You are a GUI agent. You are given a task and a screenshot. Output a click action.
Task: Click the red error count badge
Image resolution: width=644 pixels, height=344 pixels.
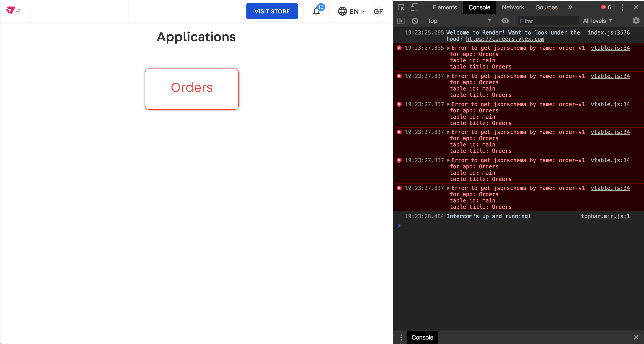point(606,7)
